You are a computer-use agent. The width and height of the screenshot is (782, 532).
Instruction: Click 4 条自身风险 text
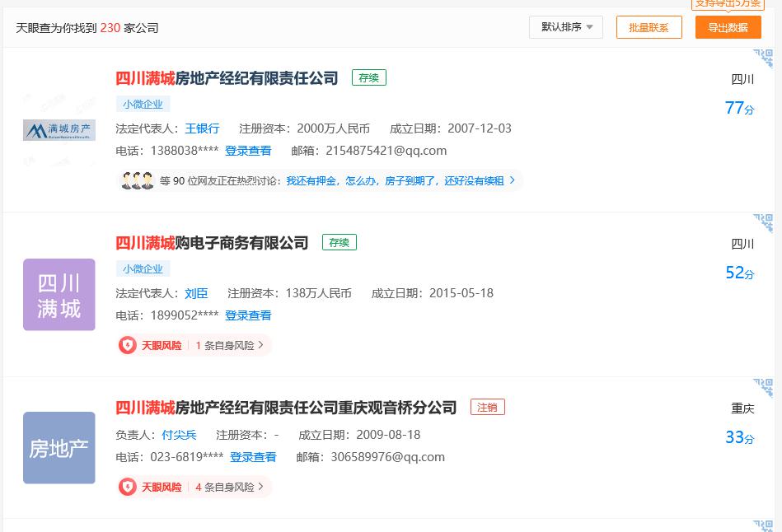coord(225,487)
